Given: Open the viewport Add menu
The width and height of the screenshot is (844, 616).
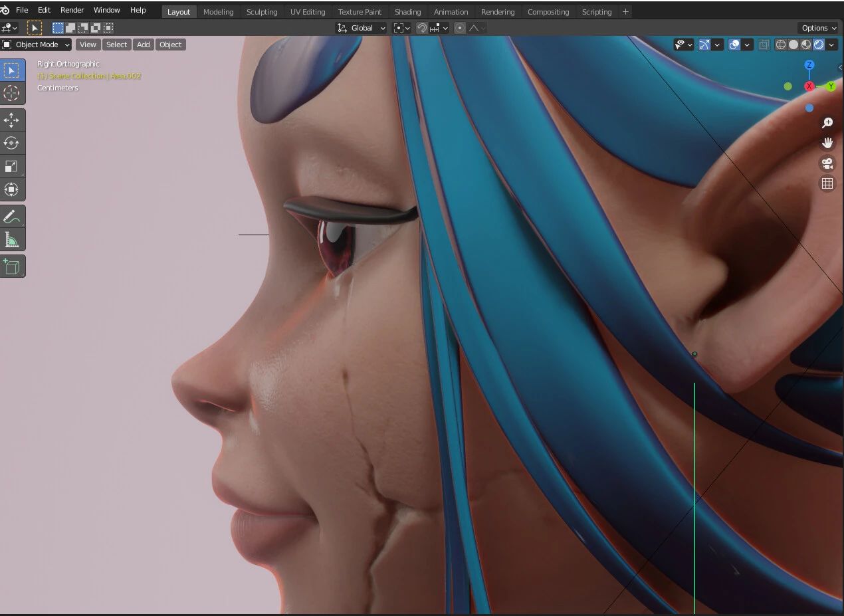Looking at the screenshot, I should click(144, 45).
